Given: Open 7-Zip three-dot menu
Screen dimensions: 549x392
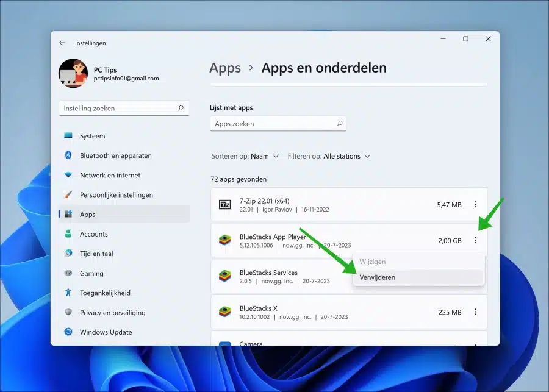Looking at the screenshot, I should coord(475,204).
